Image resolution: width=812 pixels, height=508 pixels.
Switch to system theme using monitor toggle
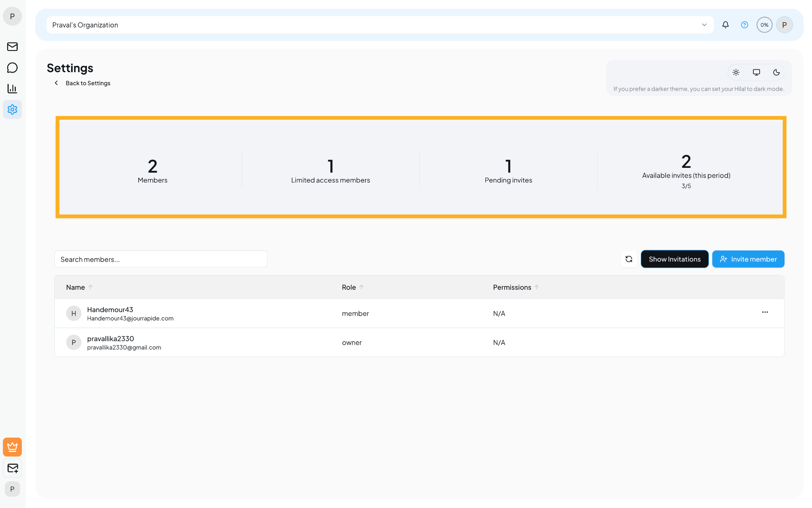click(756, 72)
